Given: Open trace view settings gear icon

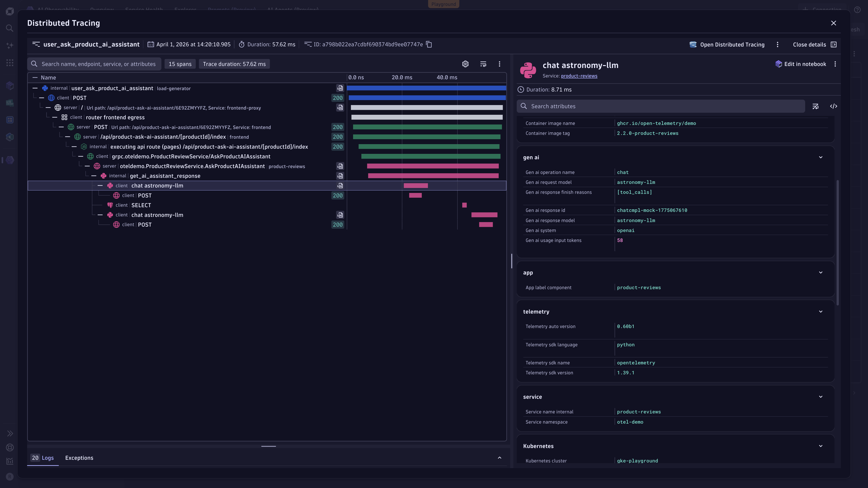Looking at the screenshot, I should [x=465, y=64].
